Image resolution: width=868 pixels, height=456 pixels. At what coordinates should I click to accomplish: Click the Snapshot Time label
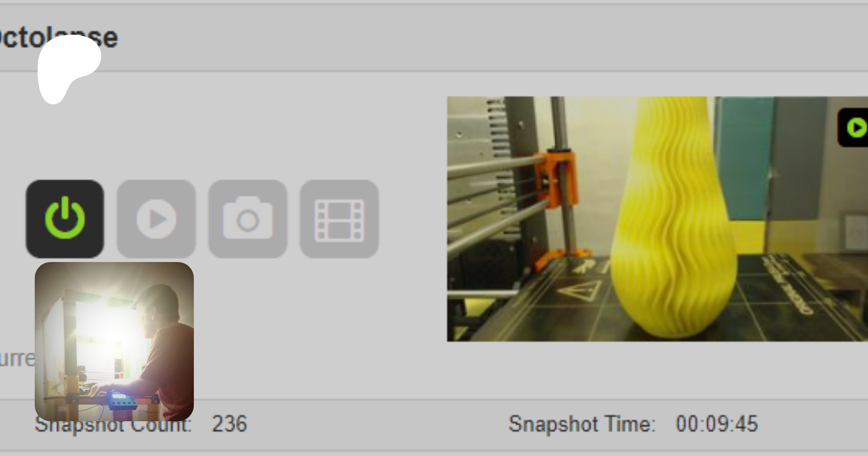coord(582,424)
